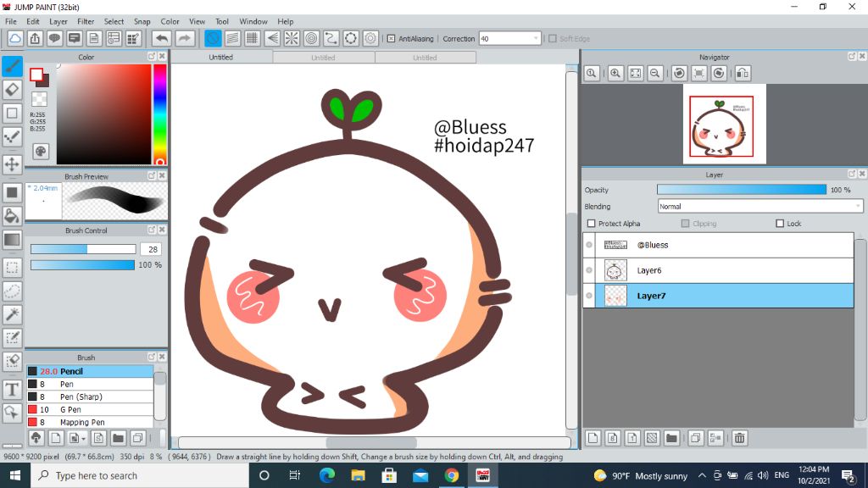Viewport: 868px width, 488px height.
Task: Toggle visibility of Layer7
Action: coord(590,296)
